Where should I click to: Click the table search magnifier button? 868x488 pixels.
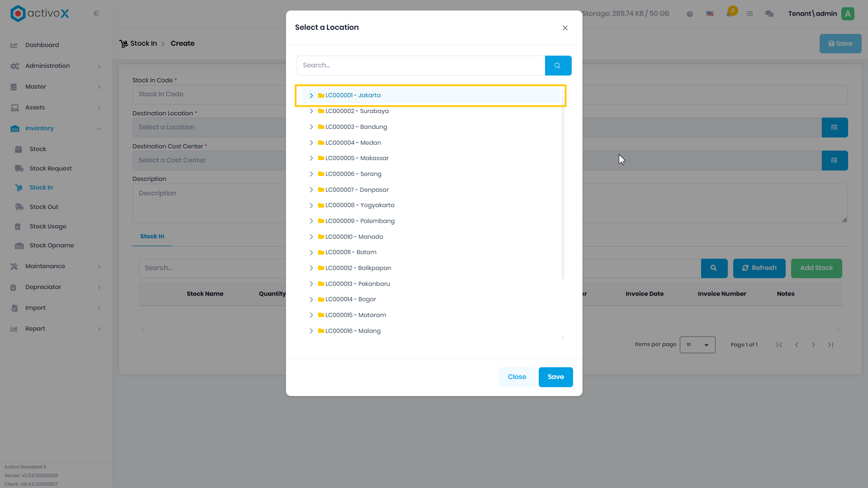point(714,268)
